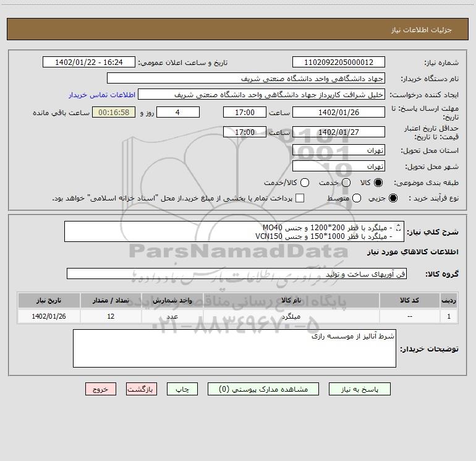Click the response deadline hour 17:00 field
Image resolution: width=476 pixels, height=461 pixels.
click(x=245, y=112)
